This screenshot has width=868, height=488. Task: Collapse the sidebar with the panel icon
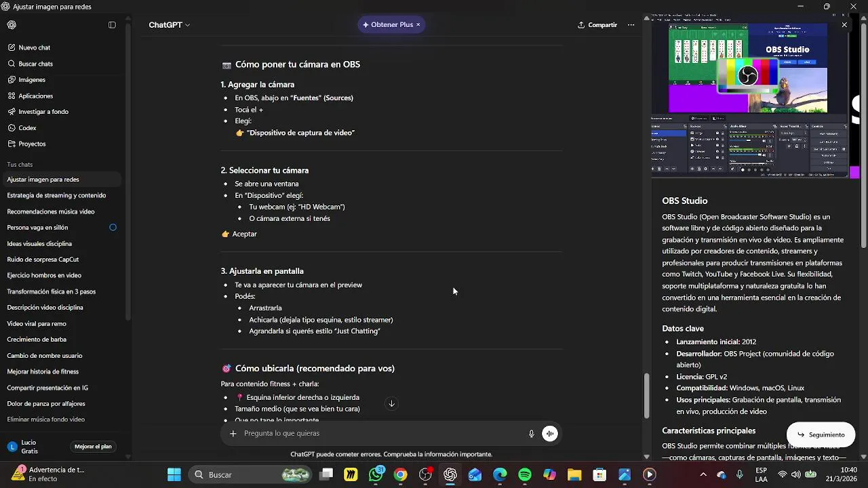click(x=112, y=25)
